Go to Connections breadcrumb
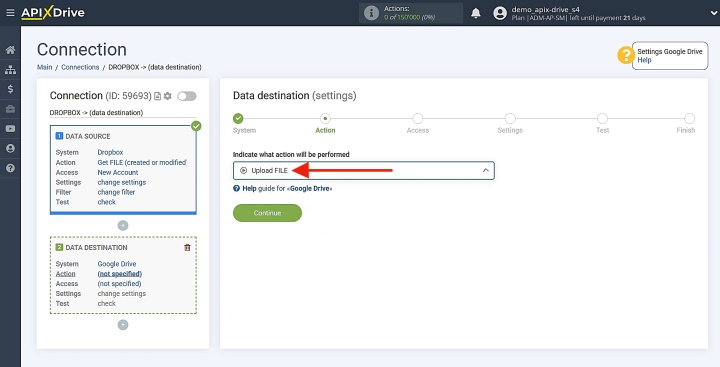 (80, 67)
